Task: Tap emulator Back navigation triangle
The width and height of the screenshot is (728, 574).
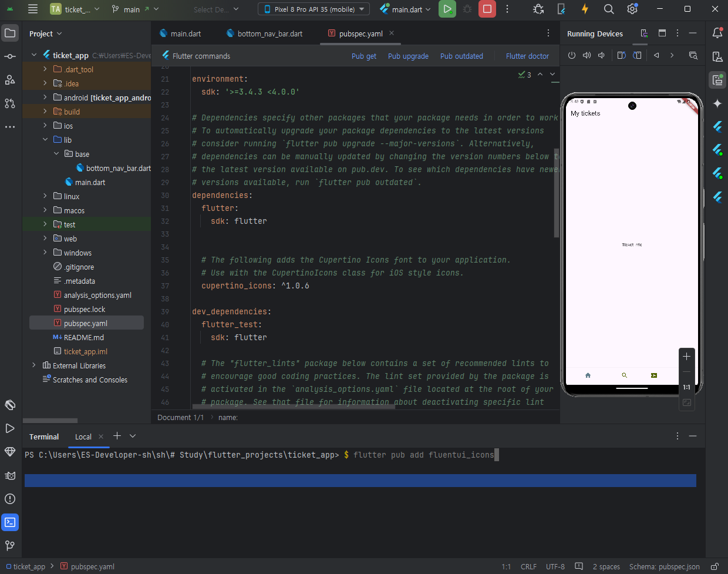Action: 656,55
